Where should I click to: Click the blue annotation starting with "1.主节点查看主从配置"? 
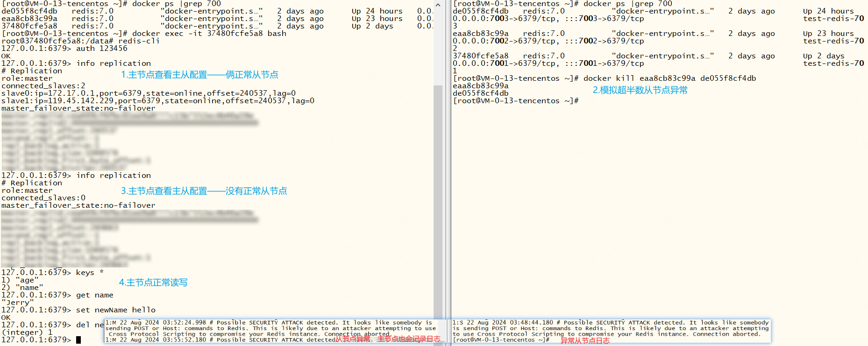[199, 75]
